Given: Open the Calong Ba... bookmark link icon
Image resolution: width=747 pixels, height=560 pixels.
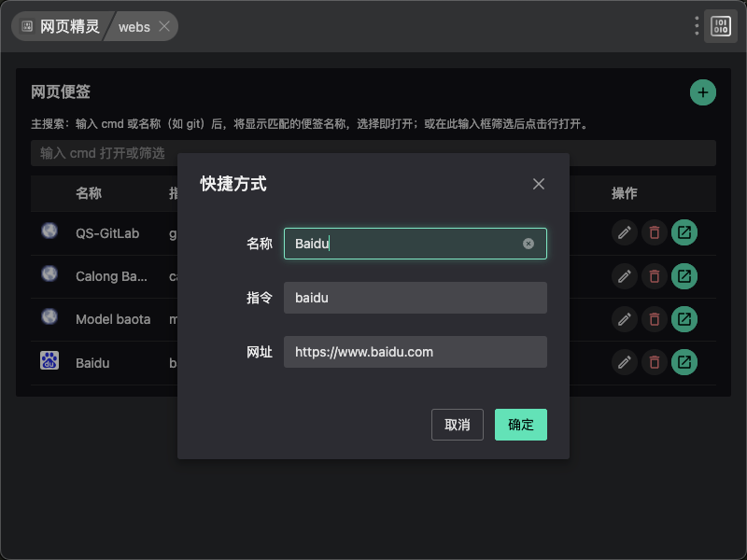Looking at the screenshot, I should click(684, 276).
